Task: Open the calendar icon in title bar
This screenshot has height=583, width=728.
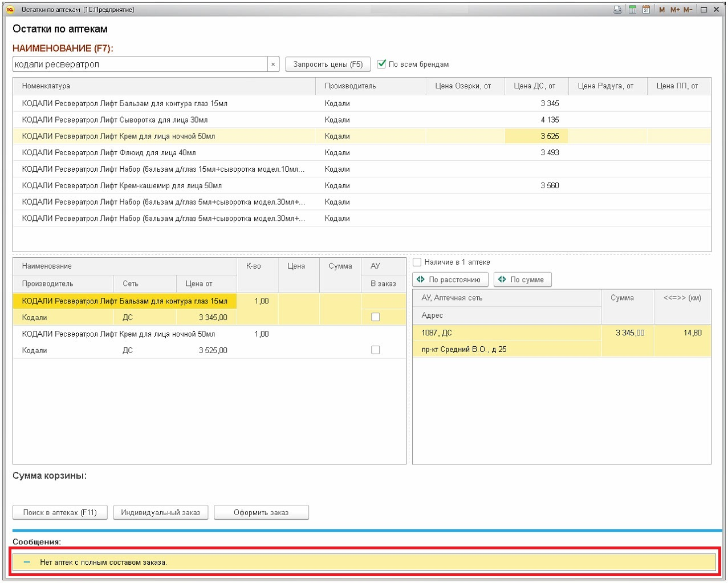Action: click(646, 10)
